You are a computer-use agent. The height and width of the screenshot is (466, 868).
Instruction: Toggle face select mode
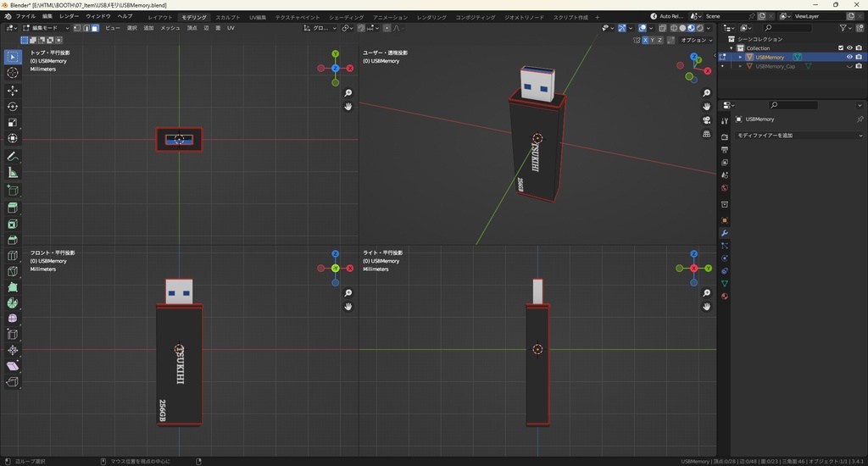(x=95, y=28)
